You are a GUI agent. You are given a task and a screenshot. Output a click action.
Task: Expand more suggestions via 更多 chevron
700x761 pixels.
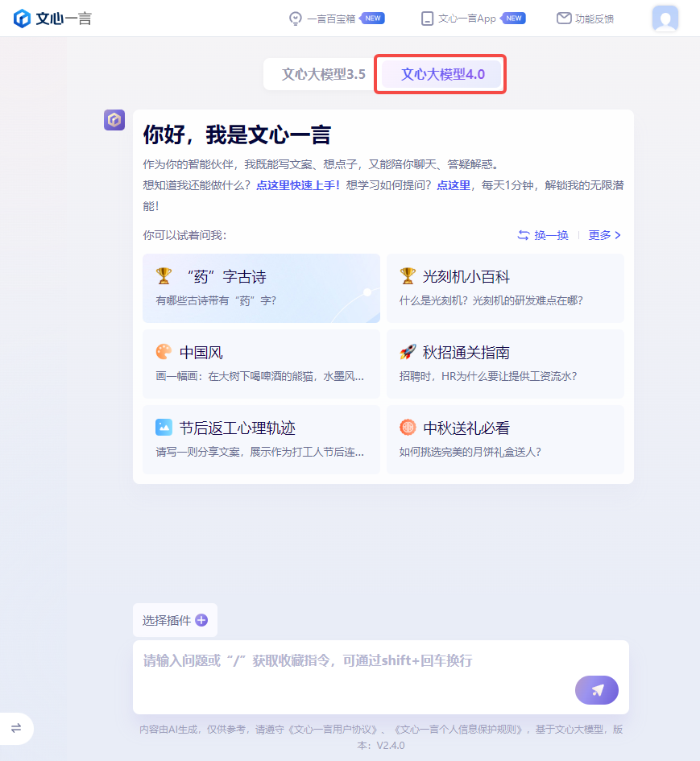pos(604,235)
